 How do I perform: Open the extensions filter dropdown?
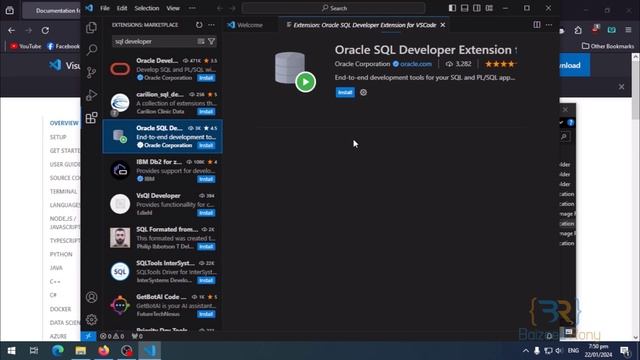coord(211,41)
